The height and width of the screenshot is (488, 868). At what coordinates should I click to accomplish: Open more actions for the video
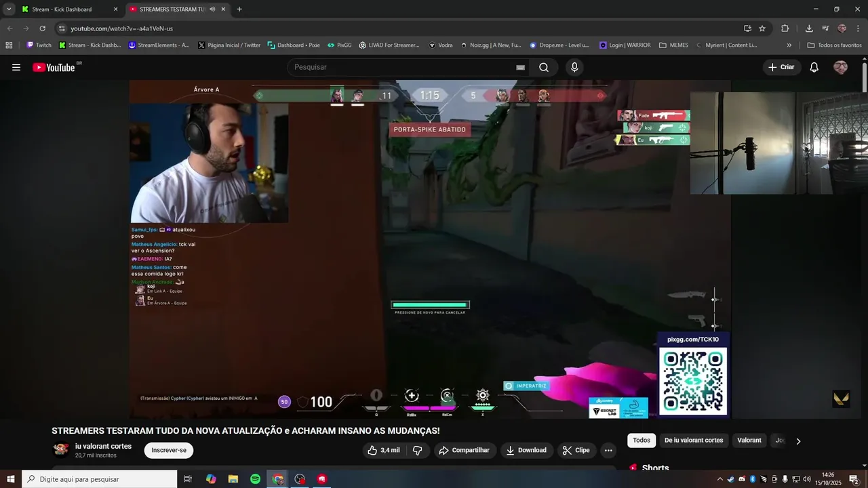tap(608, 450)
